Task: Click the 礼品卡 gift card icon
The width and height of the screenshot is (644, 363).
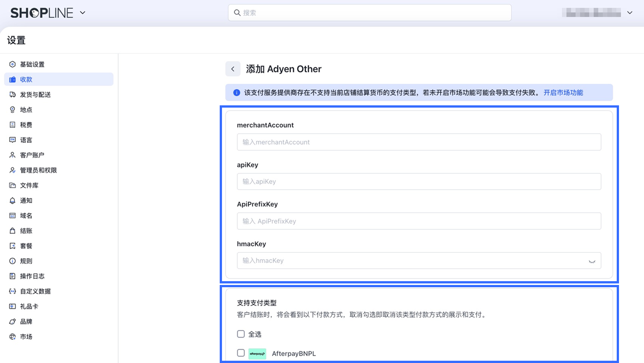Action: click(x=13, y=307)
